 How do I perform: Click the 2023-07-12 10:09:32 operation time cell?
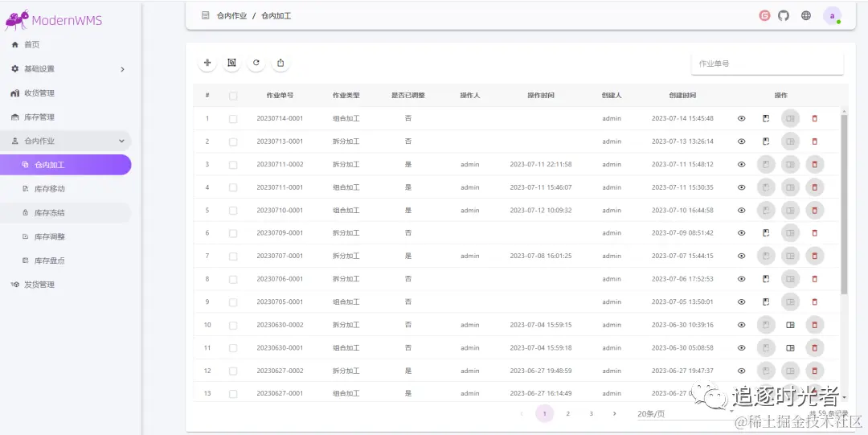(x=541, y=211)
